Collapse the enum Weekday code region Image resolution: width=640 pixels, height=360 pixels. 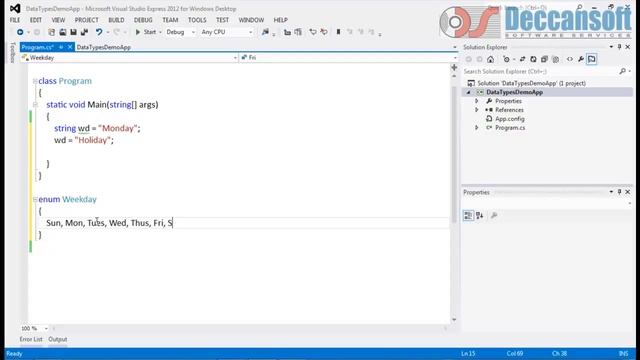pyautogui.click(x=35, y=200)
